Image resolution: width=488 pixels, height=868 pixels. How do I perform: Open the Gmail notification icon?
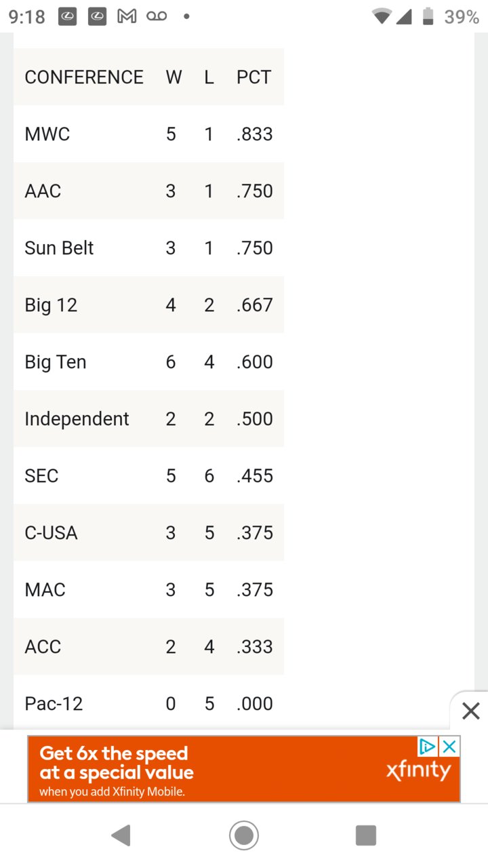(x=127, y=17)
